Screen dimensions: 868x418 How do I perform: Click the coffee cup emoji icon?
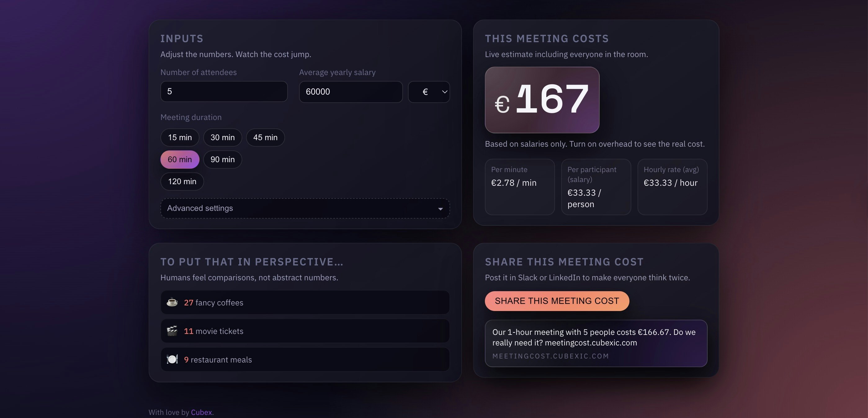(172, 302)
